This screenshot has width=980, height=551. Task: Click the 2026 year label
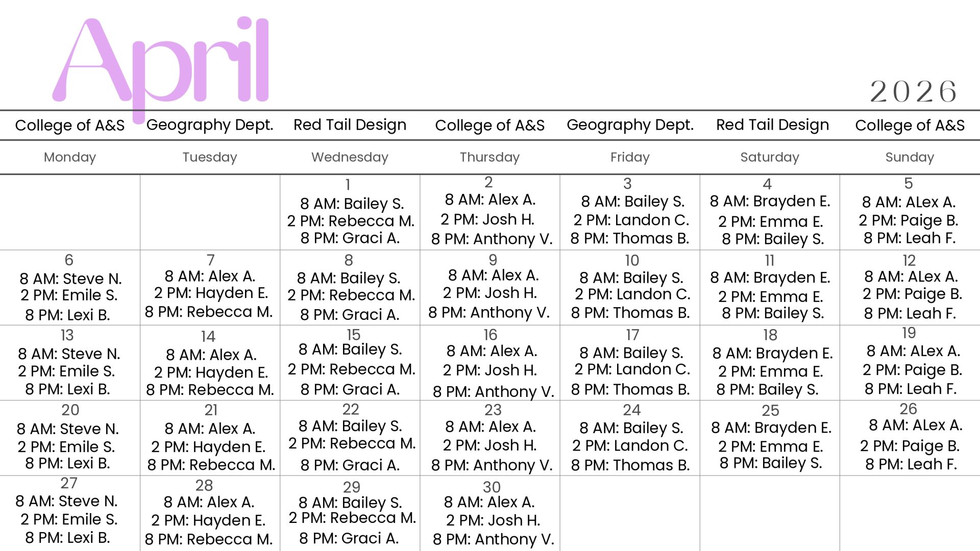tap(913, 92)
